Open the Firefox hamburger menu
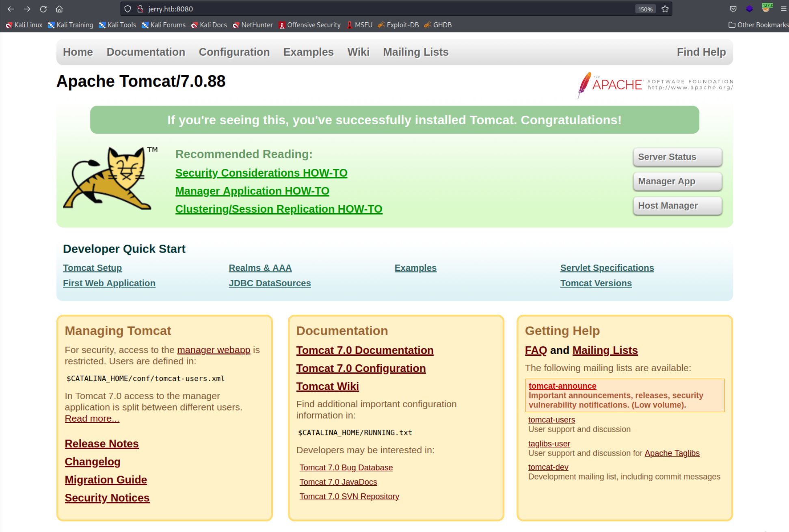The width and height of the screenshot is (789, 532). [x=783, y=9]
